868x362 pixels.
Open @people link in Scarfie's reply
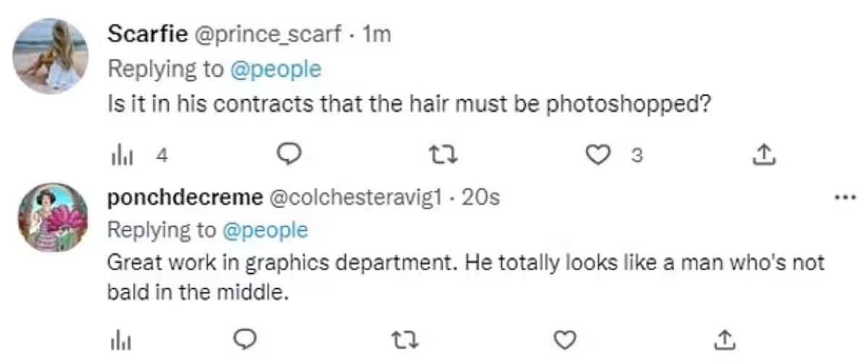tap(274, 69)
